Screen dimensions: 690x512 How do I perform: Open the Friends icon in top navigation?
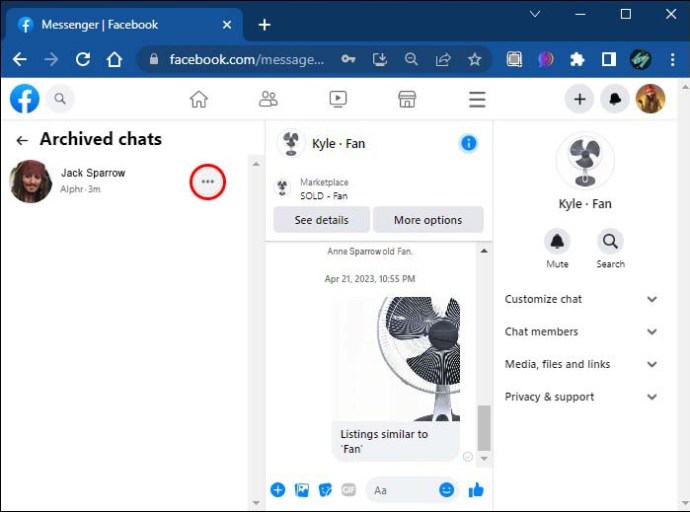(268, 99)
